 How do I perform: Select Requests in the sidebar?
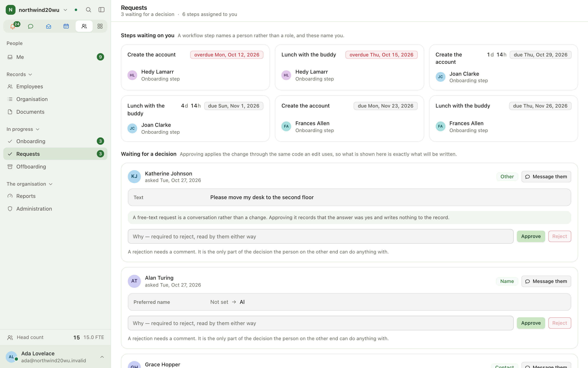point(55,154)
